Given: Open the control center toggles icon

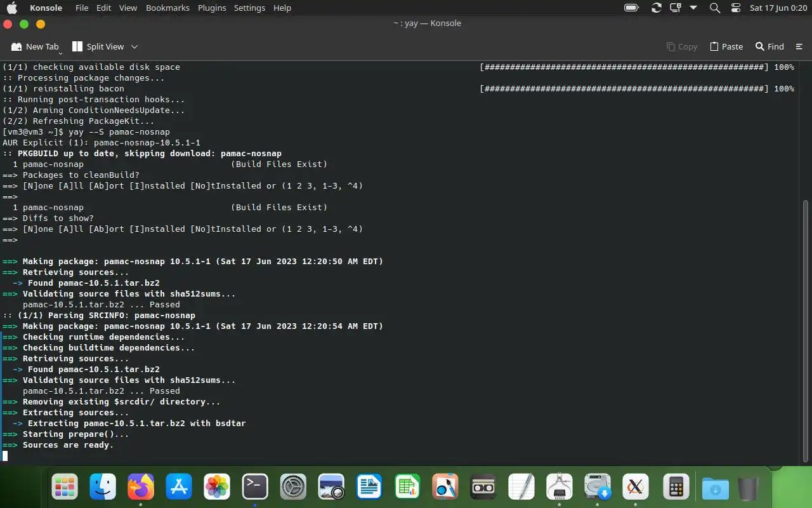Looking at the screenshot, I should (736, 8).
